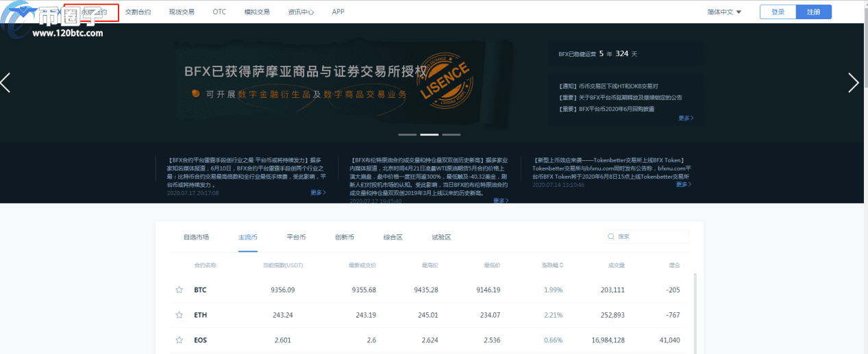
Task: Open the OTC navigation item
Action: [219, 12]
